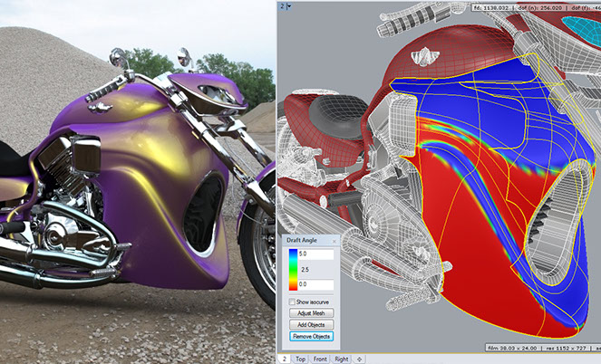
Task: Click the Draft Angle panel title
Action: coord(304,240)
